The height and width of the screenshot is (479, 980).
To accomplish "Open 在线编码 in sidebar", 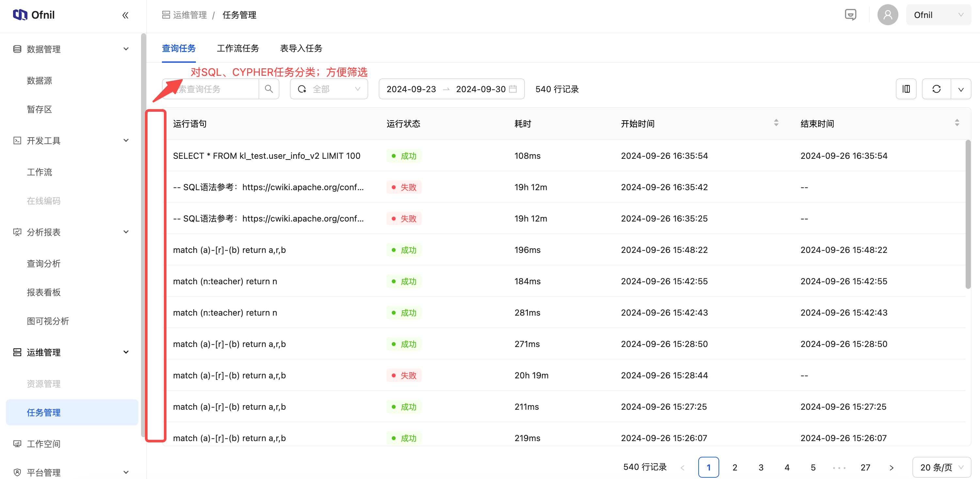I will (43, 201).
